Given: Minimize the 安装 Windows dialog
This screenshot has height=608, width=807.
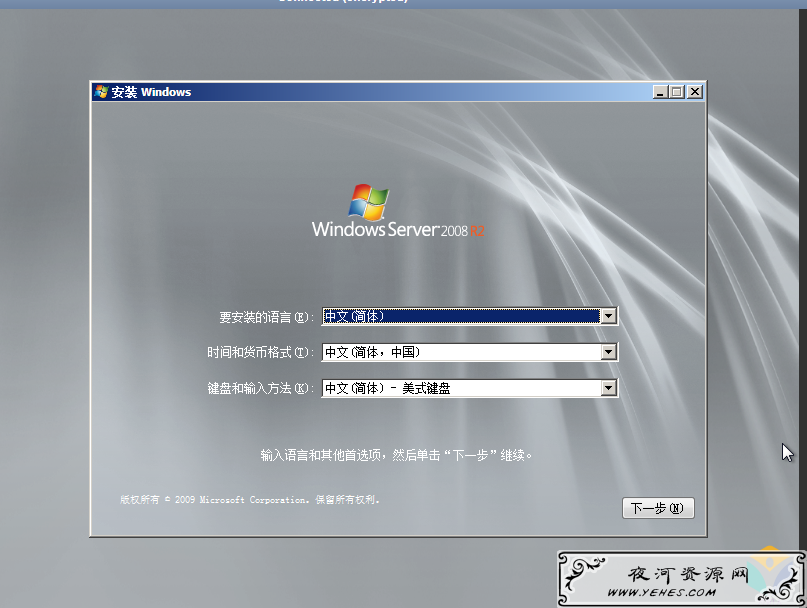Looking at the screenshot, I should point(660,92).
